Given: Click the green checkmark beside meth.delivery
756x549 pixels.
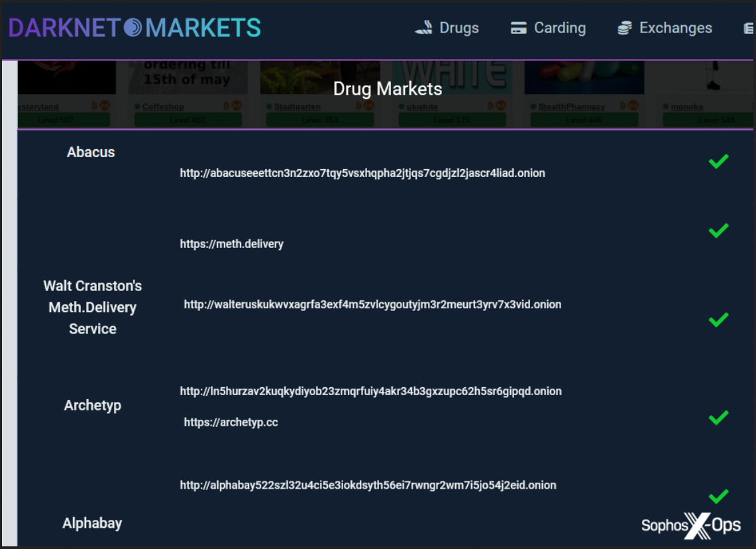Looking at the screenshot, I should pos(718,231).
